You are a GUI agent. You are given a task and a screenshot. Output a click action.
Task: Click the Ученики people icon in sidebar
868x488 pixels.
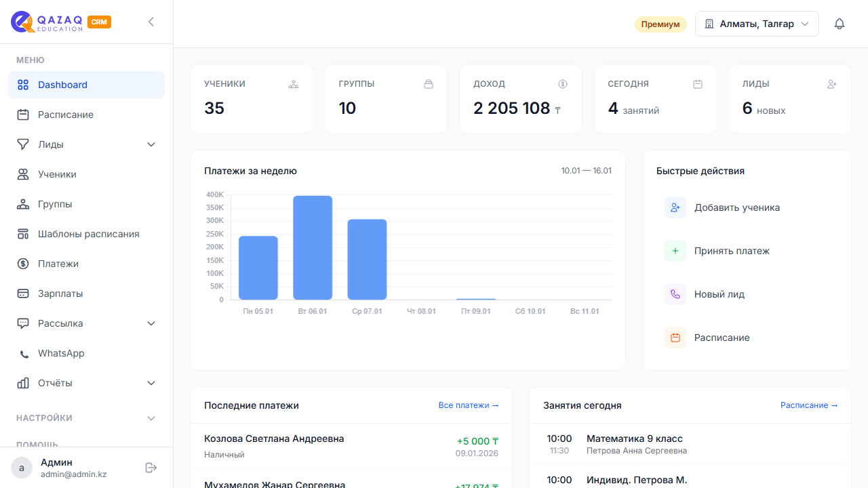(x=23, y=174)
